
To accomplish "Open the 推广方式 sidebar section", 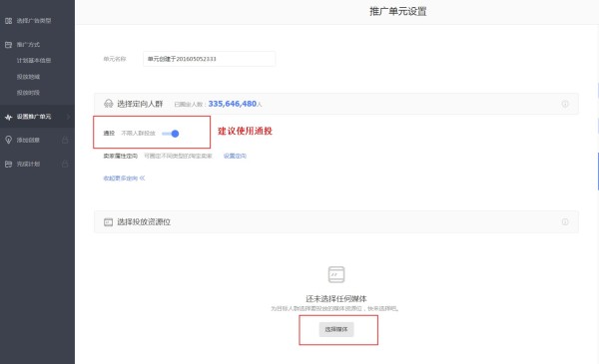I will tap(28, 45).
